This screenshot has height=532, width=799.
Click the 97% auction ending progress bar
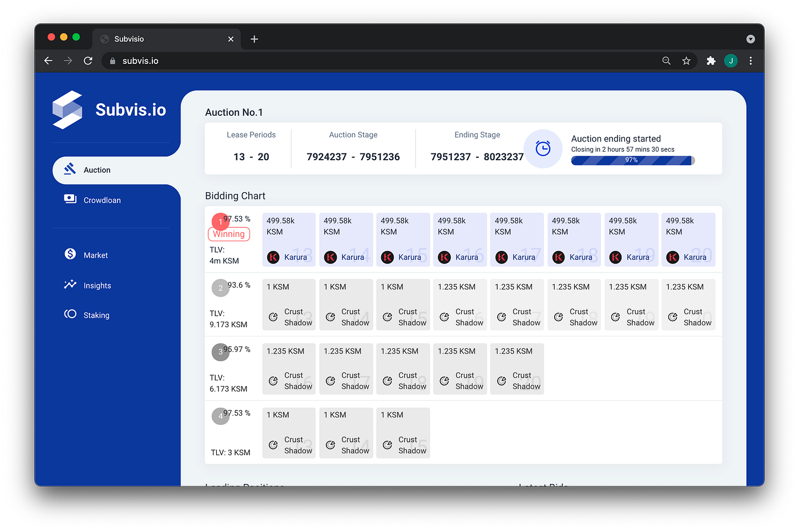click(633, 160)
